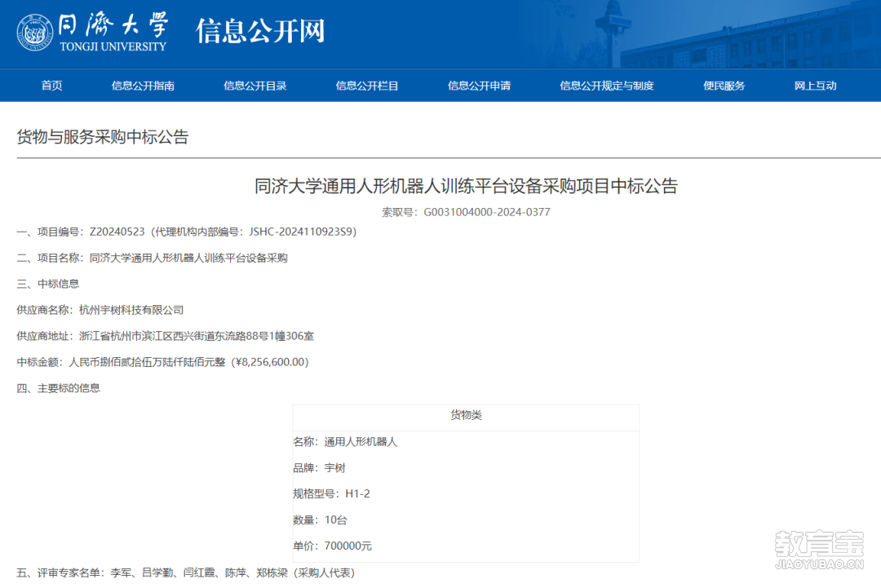Image resolution: width=881 pixels, height=588 pixels.
Task: Open the 信息公开指南 menu item
Action: (x=143, y=86)
